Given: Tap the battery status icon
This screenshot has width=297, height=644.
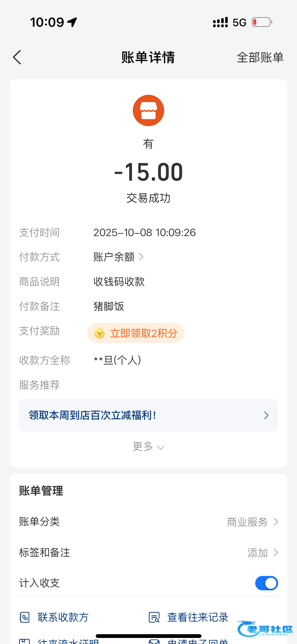Looking at the screenshot, I should (x=262, y=22).
